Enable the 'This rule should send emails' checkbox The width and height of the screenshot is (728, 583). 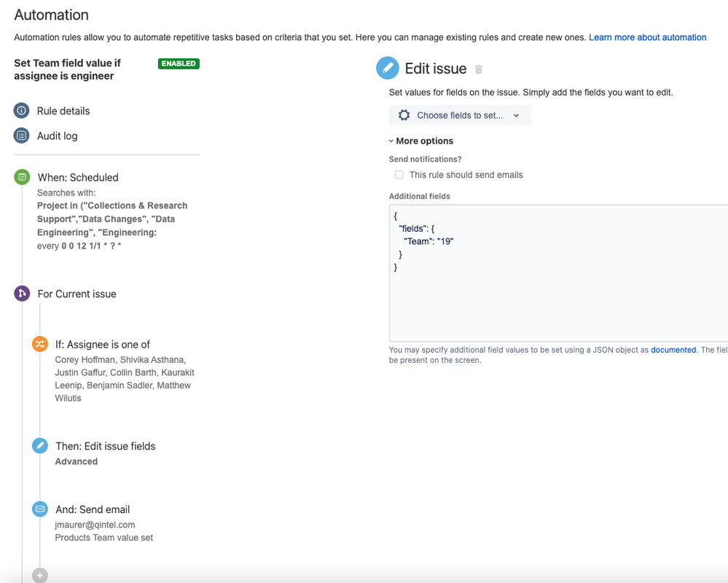[399, 175]
